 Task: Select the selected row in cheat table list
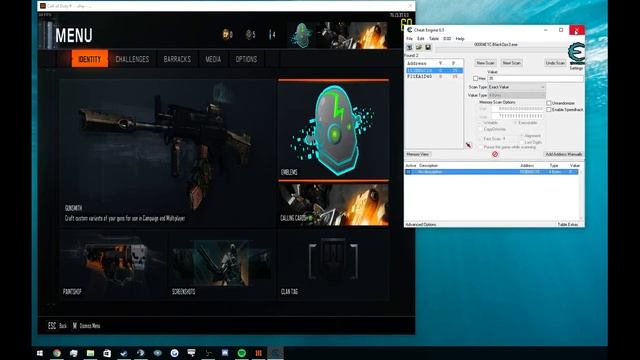click(491, 172)
